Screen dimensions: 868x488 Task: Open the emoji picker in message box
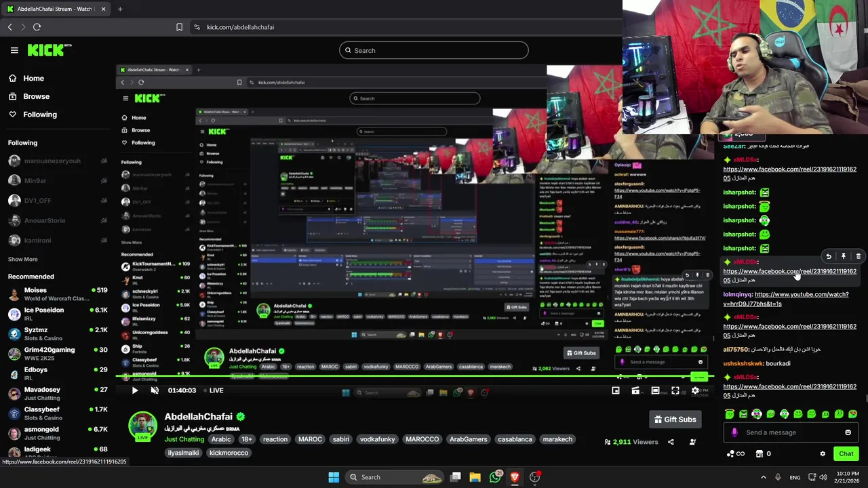848,432
